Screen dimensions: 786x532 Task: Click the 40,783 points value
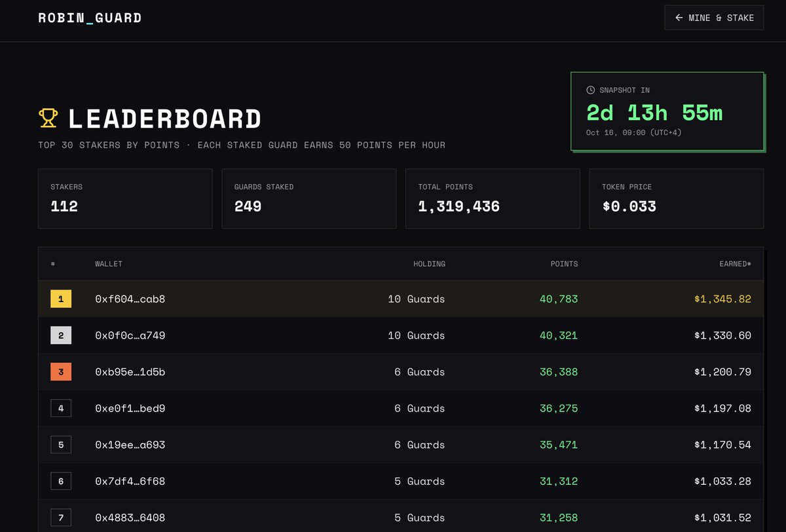pyautogui.click(x=559, y=299)
